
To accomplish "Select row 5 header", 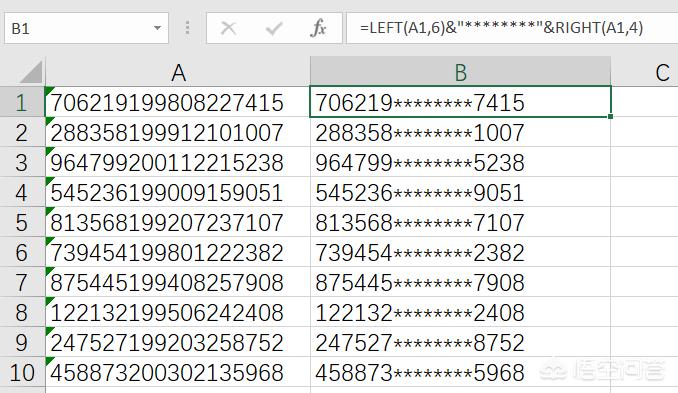I will tap(22, 222).
